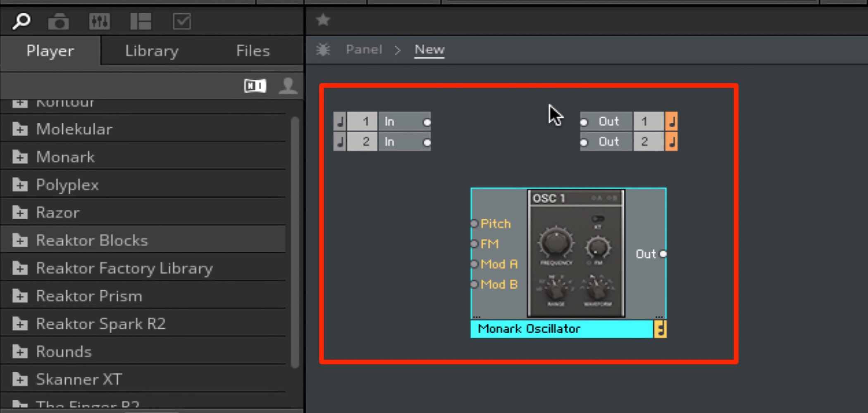Click the orange note icon of Out 2
The image size is (868, 413).
(x=671, y=142)
